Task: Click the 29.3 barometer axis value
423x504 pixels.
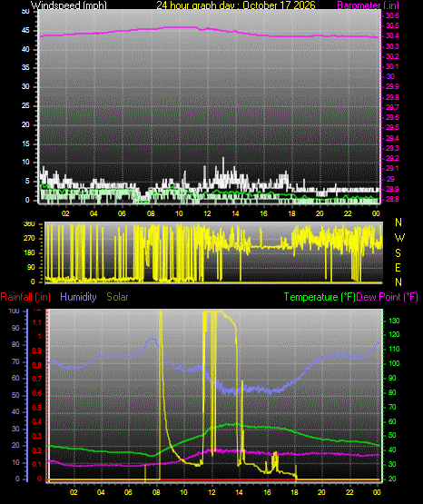Action: (x=392, y=148)
